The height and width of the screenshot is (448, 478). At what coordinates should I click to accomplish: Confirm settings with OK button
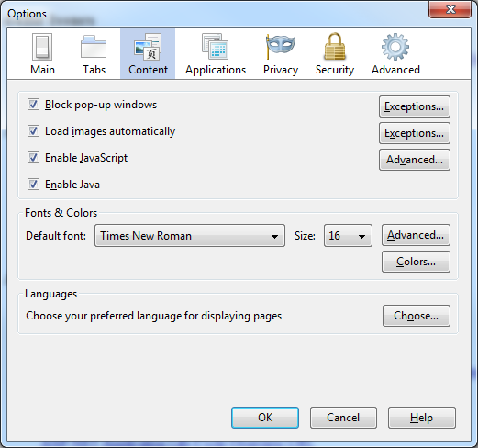click(x=265, y=418)
